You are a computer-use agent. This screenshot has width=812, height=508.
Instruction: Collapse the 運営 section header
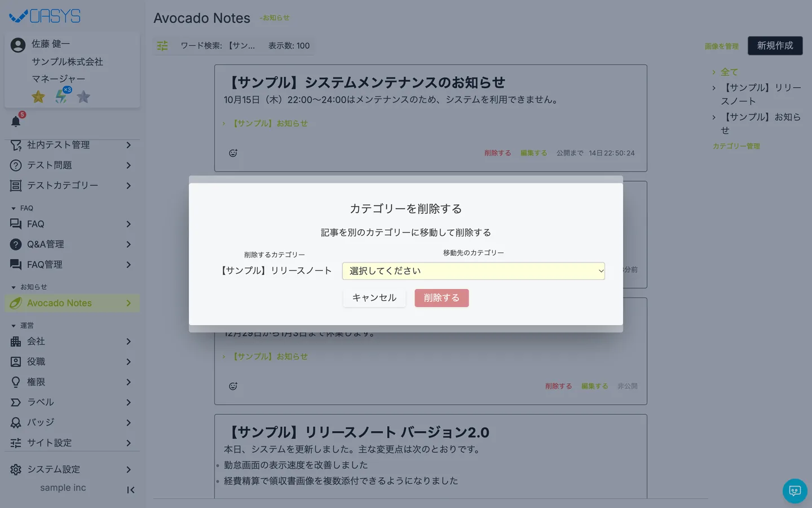click(23, 326)
